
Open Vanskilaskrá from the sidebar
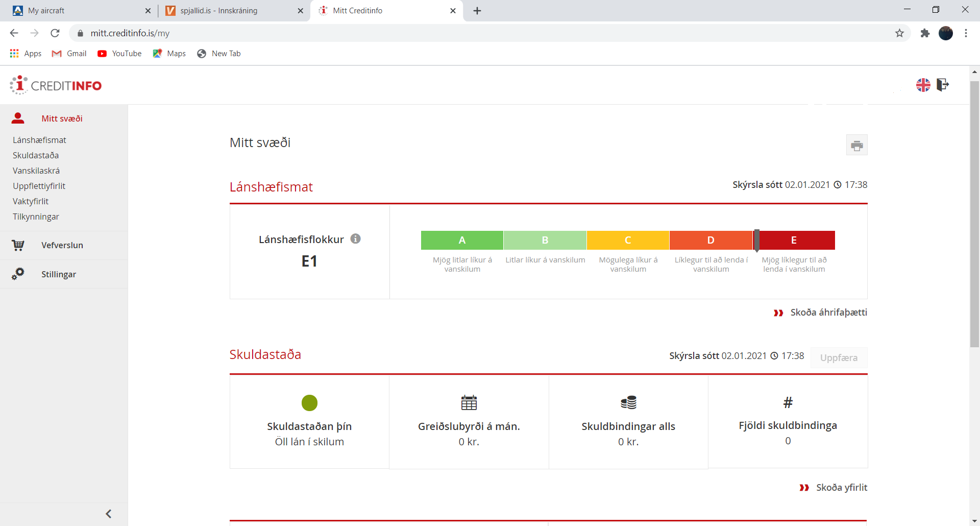pos(36,171)
